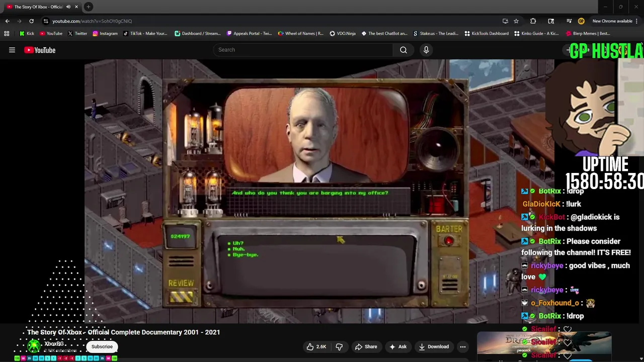Bookmark this page with the star icon
Viewport: 644px width, 362px height.
(516, 21)
